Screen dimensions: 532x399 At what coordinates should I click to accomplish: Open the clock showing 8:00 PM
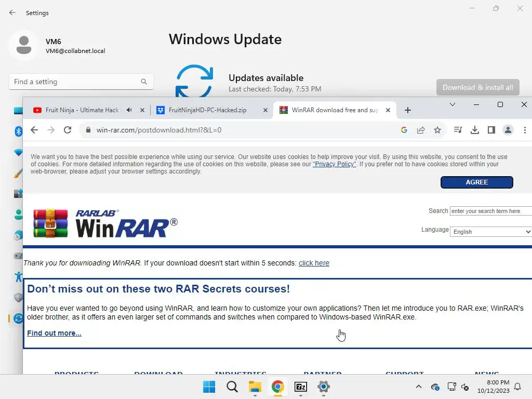point(494,387)
